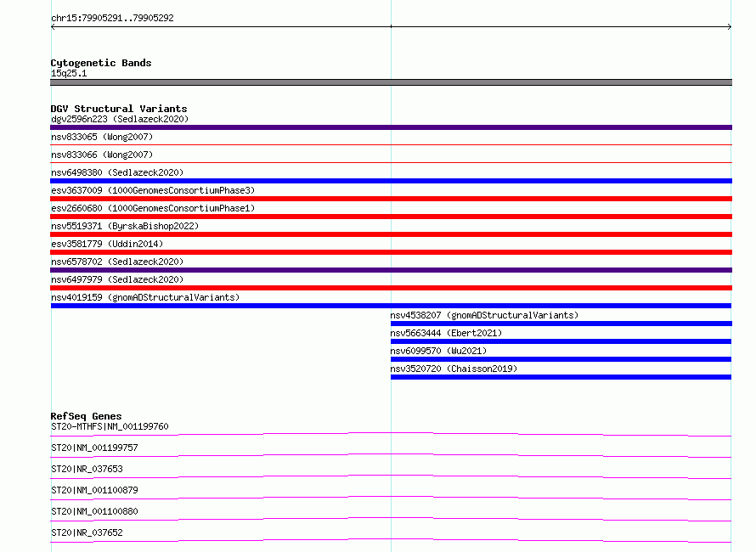This screenshot has width=756, height=552.
Task: Click the blue bar under nsv5663444
Action: tap(561, 341)
